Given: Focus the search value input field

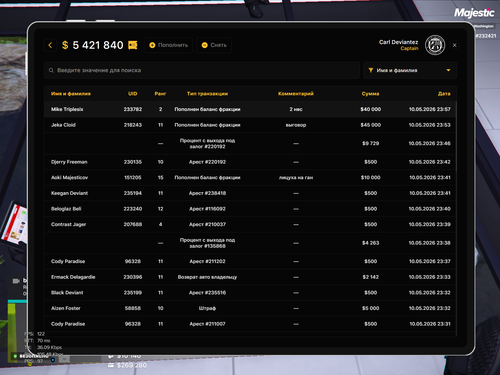Looking at the screenshot, I should click(202, 70).
